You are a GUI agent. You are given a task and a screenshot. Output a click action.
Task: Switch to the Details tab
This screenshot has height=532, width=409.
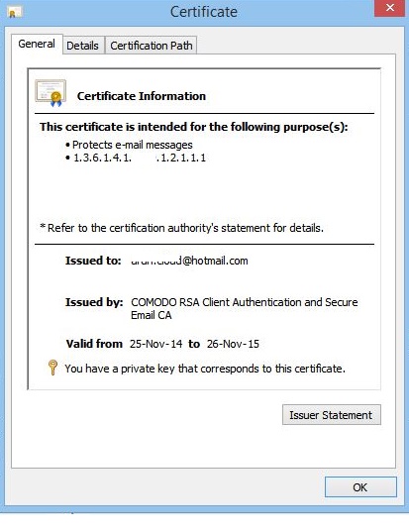[83, 46]
